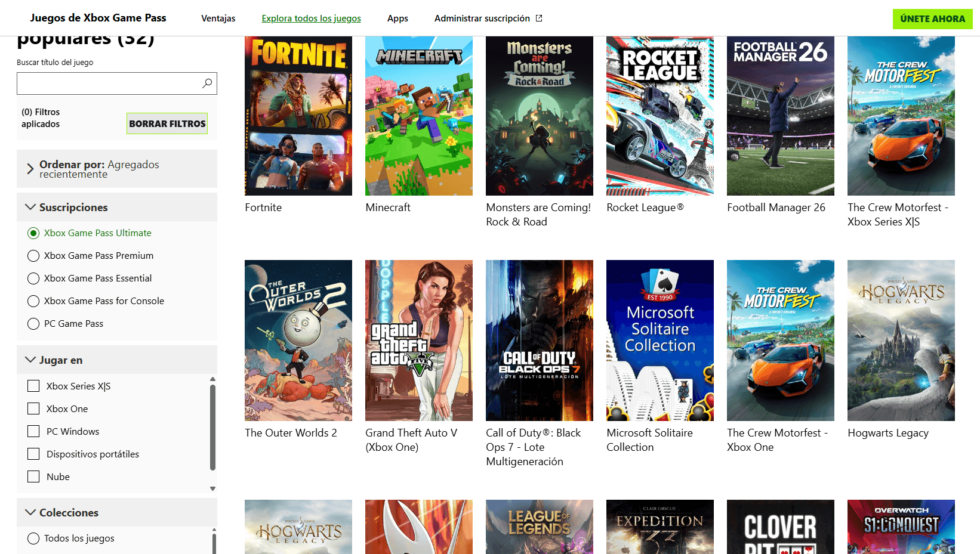Select the Rocket League cover image
Image resolution: width=980 pixels, height=554 pixels.
pyautogui.click(x=660, y=116)
